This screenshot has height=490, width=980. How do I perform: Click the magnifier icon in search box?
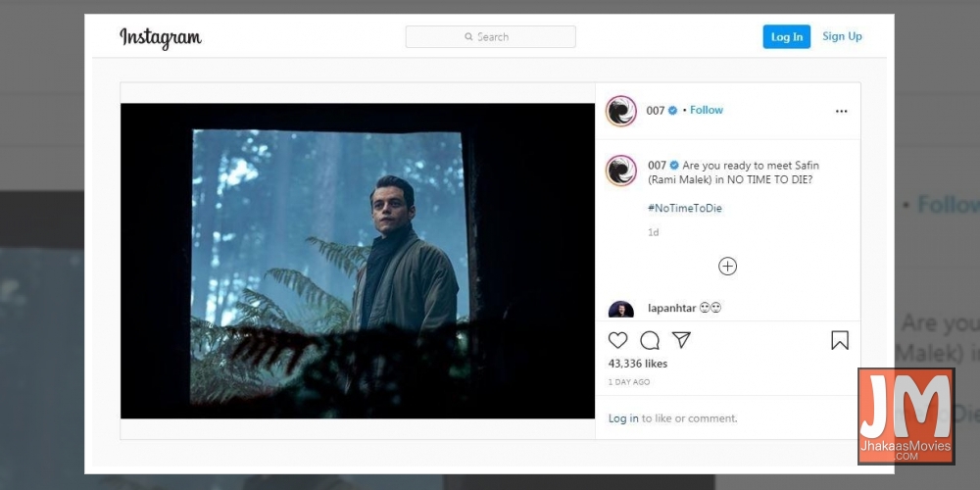coord(469,37)
